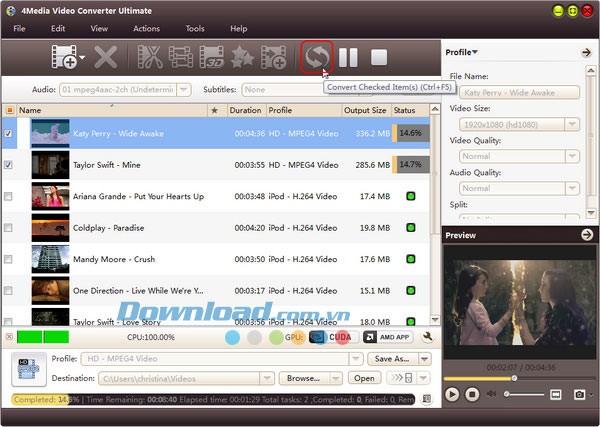This screenshot has width=600, height=427.
Task: Uncheck Katy Perry - Wide Awake
Action: tap(8, 134)
